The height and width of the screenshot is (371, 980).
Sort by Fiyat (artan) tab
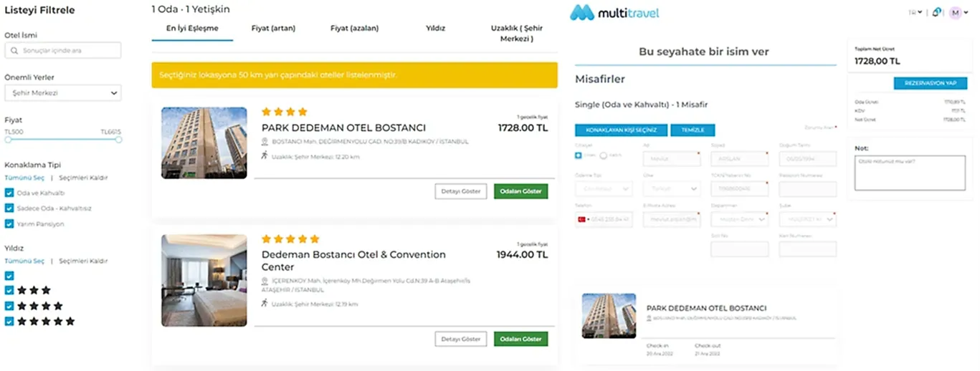pyautogui.click(x=273, y=29)
